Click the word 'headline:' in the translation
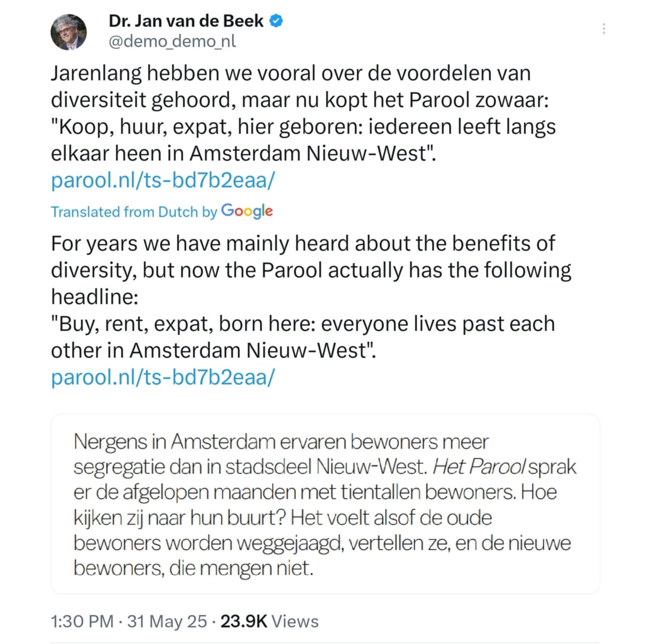 [x=95, y=297]
